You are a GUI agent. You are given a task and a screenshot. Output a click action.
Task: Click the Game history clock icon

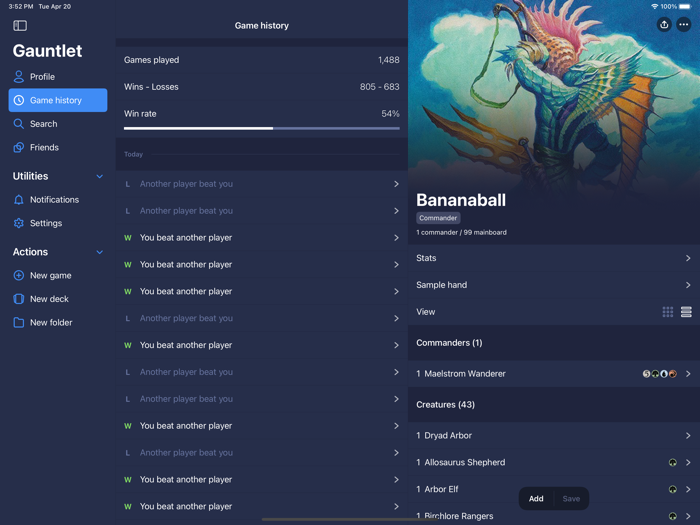(x=19, y=100)
